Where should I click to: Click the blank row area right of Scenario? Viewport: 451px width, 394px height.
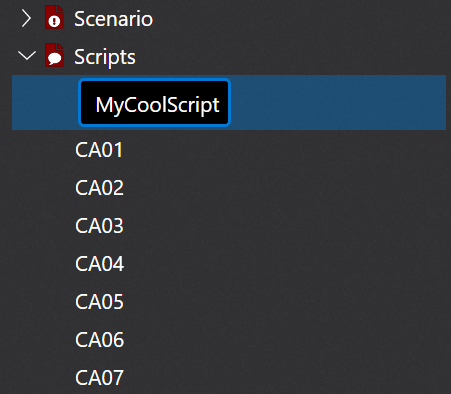pos(300,19)
